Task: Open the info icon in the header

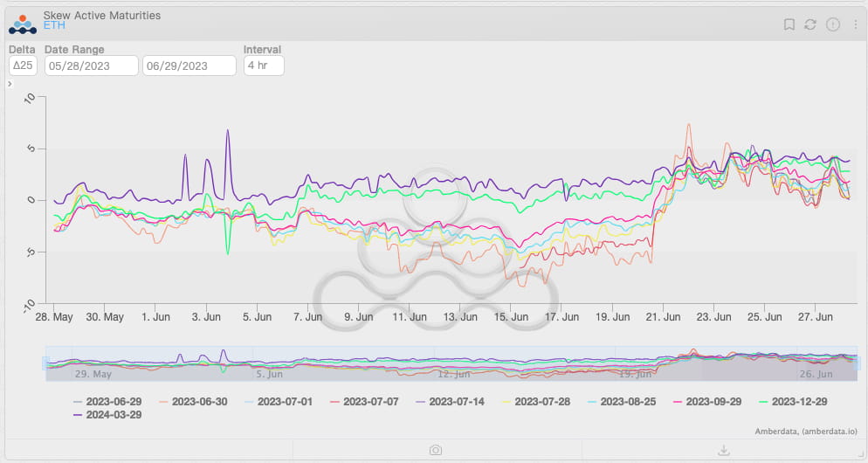Action: pyautogui.click(x=832, y=24)
